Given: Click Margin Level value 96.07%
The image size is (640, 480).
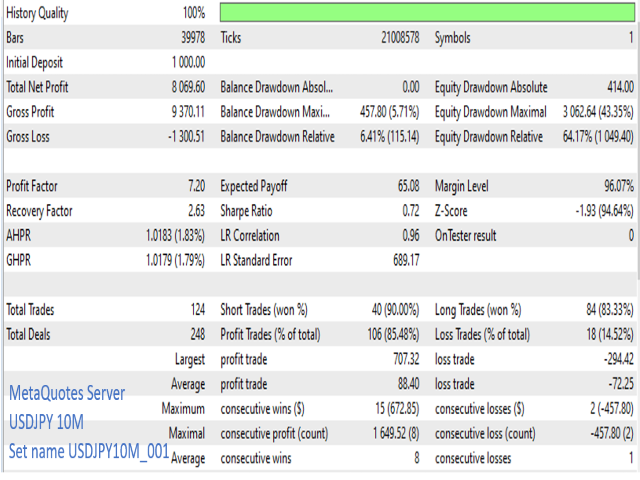Looking at the screenshot, I should pyautogui.click(x=619, y=186).
